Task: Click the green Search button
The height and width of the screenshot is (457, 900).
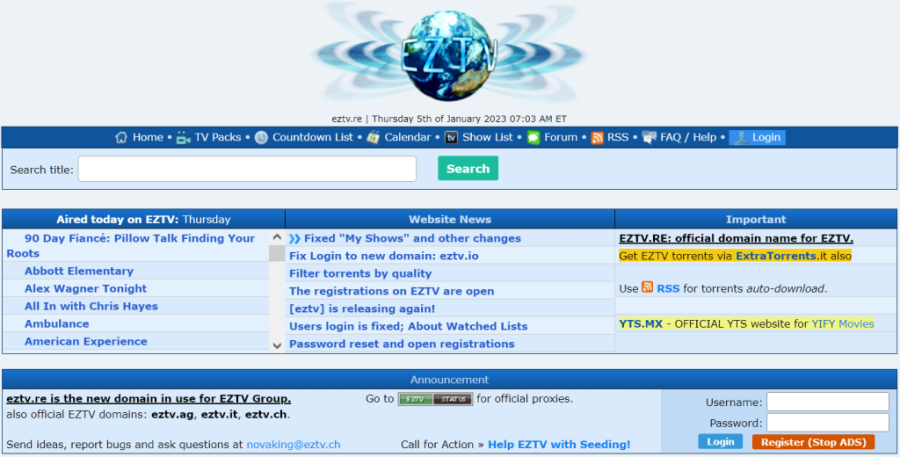Action: [x=468, y=169]
